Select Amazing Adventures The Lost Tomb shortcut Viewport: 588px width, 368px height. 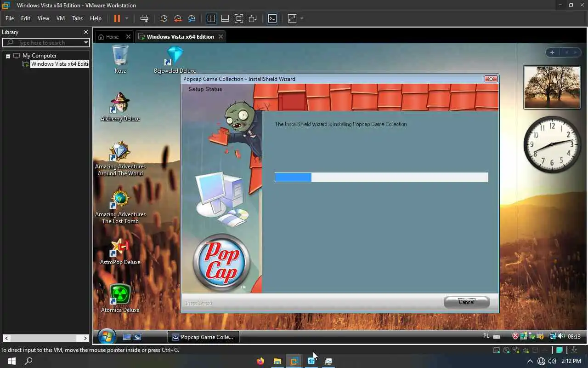coord(120,206)
